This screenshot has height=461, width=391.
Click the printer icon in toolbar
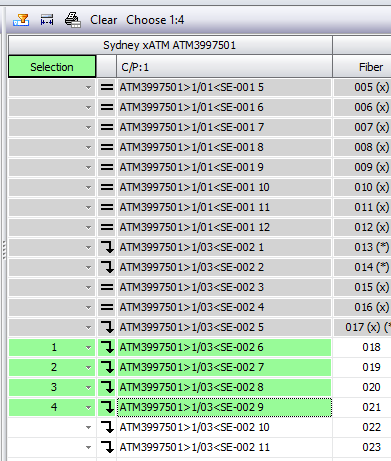pos(73,20)
